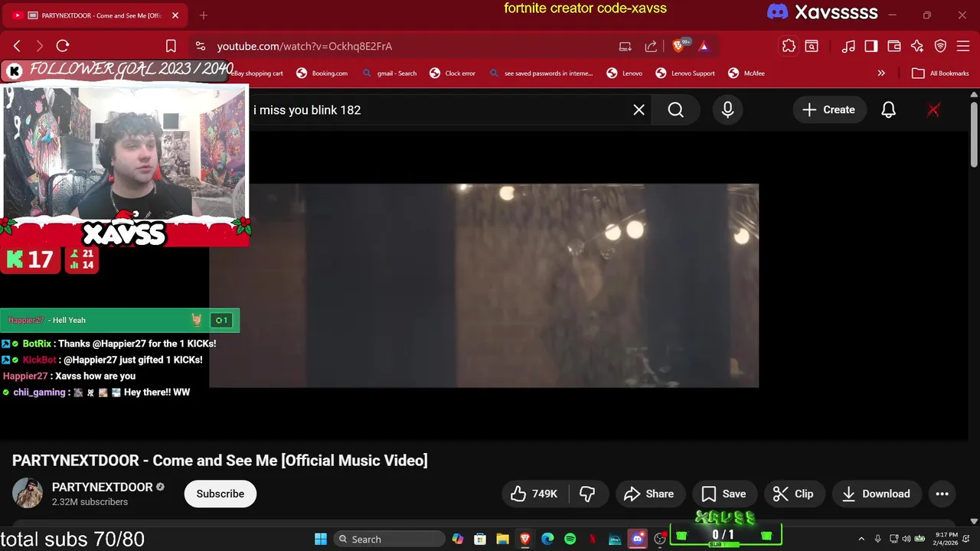Save the video to a playlist
Image resolution: width=980 pixels, height=551 pixels.
[724, 494]
